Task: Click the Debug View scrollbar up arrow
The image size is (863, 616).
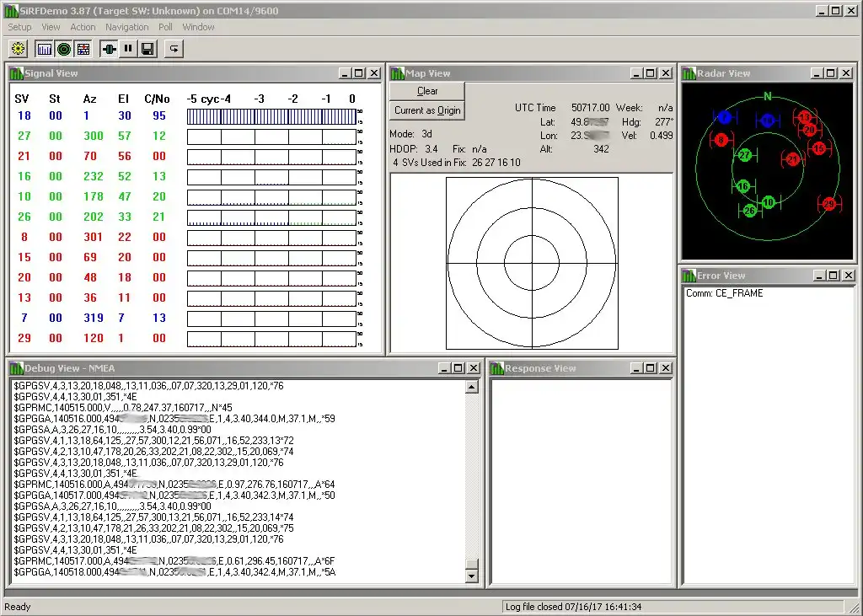Action: [472, 387]
